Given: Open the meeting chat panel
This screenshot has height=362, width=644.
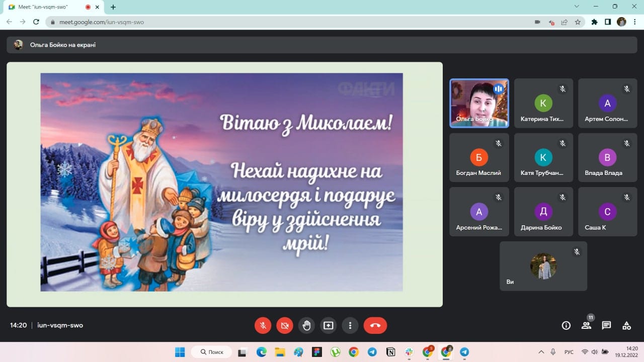Looking at the screenshot, I should click(606, 325).
